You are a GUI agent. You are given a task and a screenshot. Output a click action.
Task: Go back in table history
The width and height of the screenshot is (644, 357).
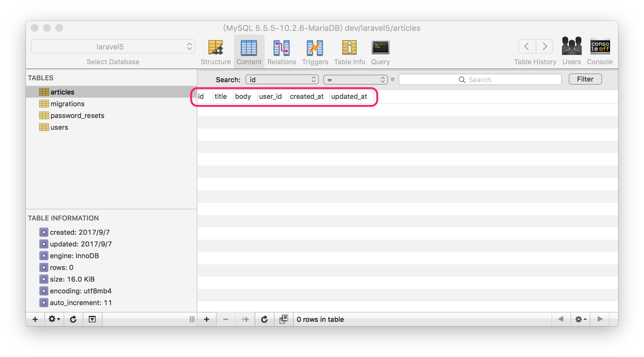tap(527, 47)
